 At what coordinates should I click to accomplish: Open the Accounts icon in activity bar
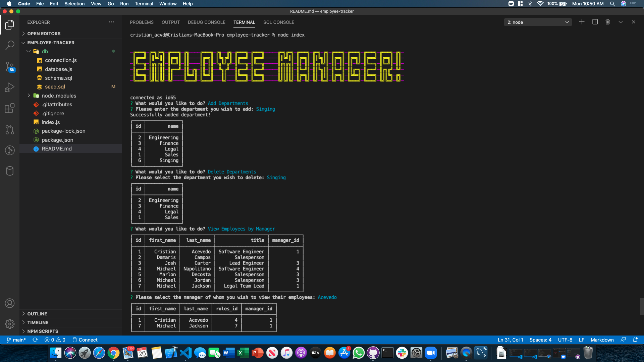(10, 303)
